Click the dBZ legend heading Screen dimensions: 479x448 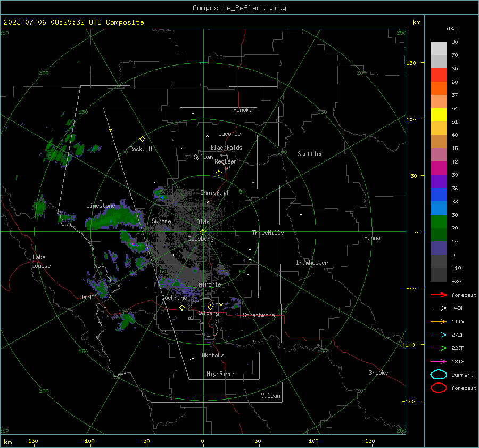(x=451, y=29)
